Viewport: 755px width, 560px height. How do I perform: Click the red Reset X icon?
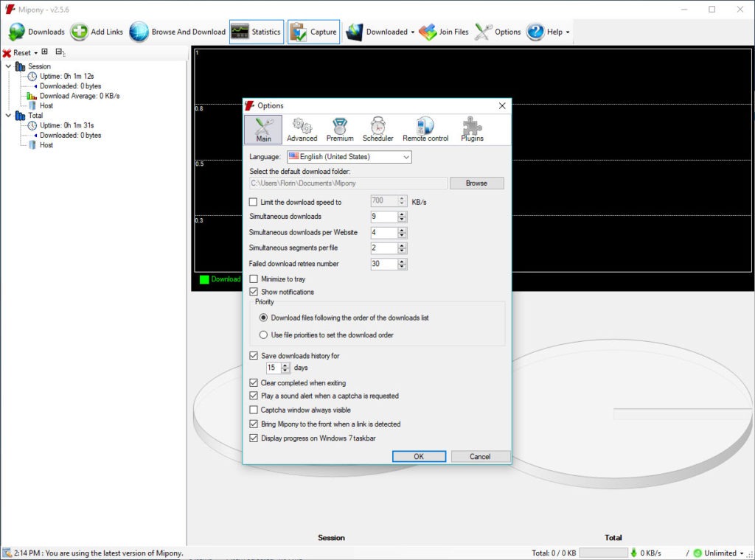click(x=7, y=53)
